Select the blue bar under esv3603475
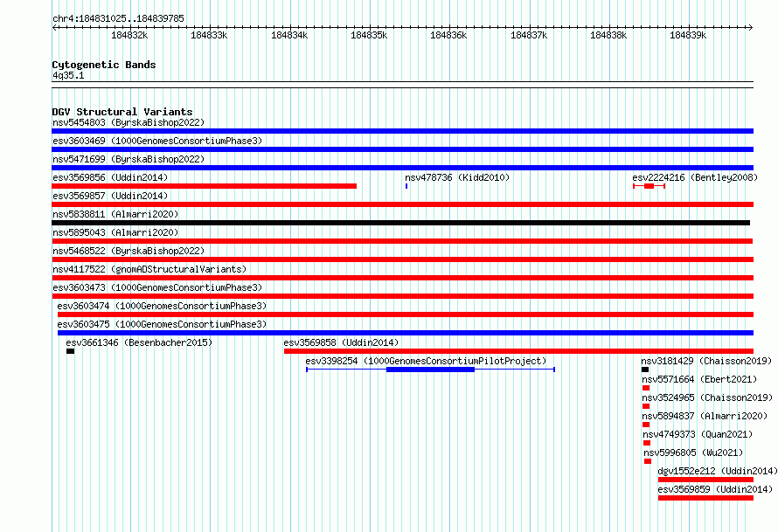The height and width of the screenshot is (532, 778). point(406,333)
